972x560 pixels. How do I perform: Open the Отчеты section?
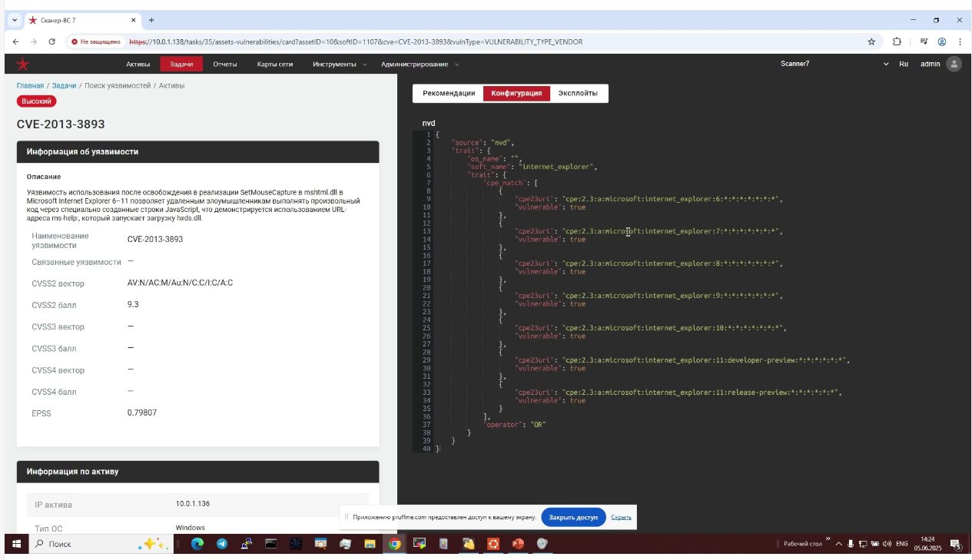225,64
